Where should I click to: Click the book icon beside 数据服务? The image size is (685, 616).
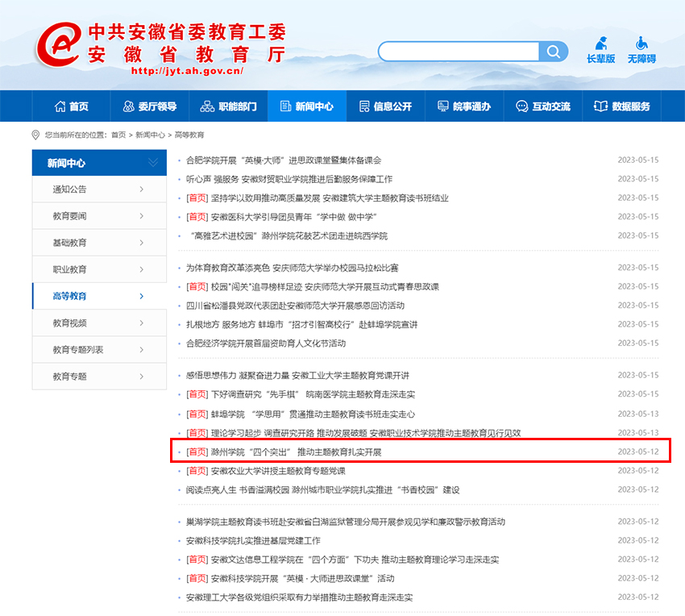[x=600, y=106]
